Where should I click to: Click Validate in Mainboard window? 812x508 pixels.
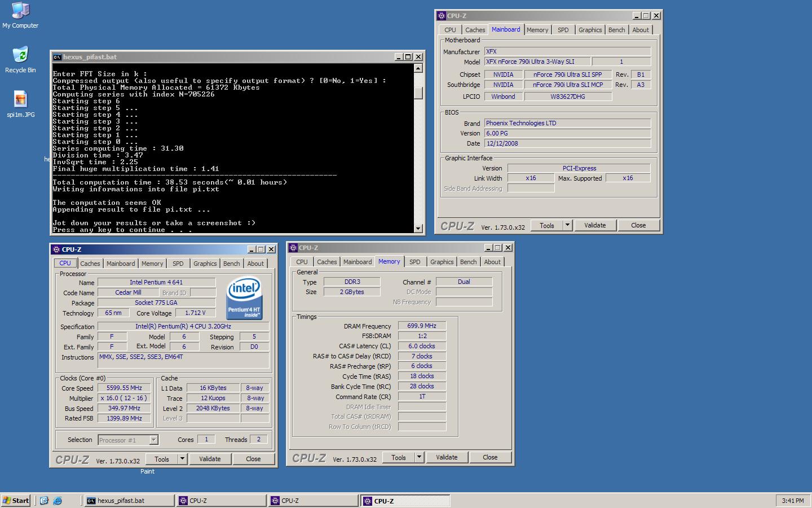click(595, 225)
